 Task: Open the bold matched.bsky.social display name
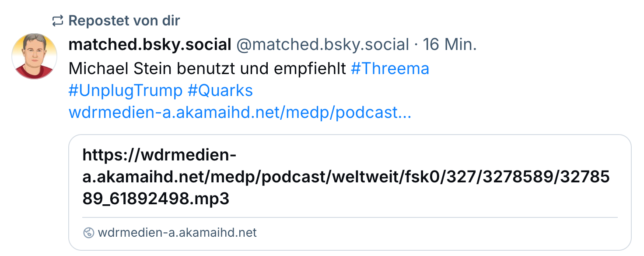[150, 44]
